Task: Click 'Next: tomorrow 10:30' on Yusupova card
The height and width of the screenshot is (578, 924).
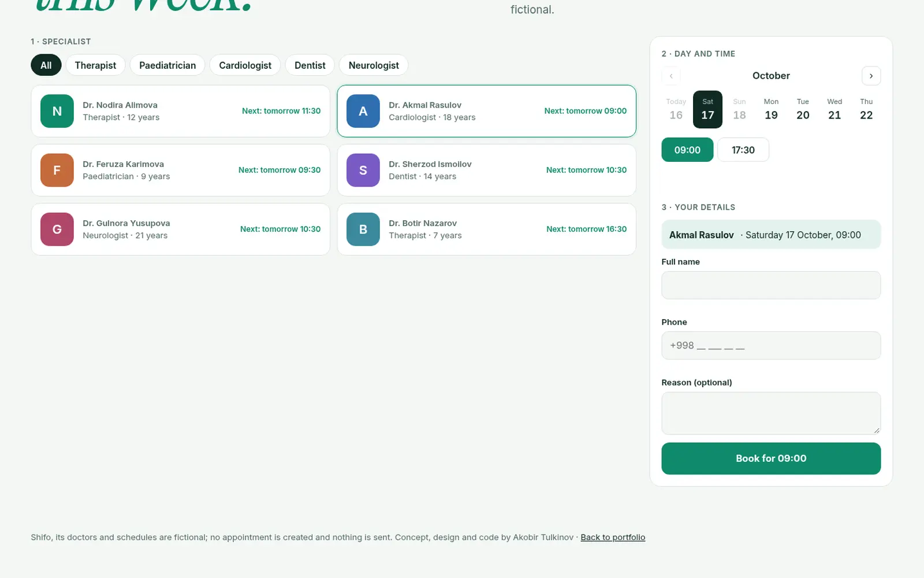Action: 281,229
